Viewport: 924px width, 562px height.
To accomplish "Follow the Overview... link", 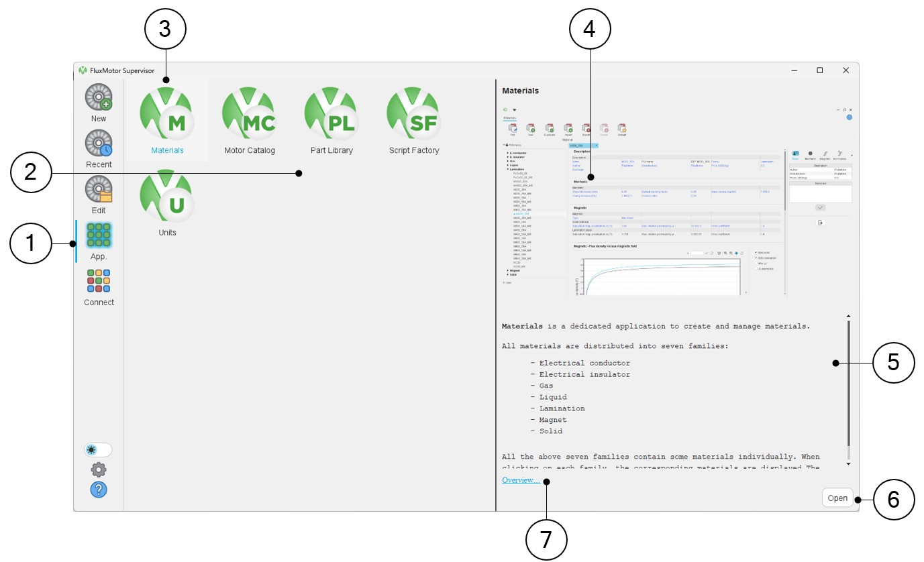I will tap(521, 480).
